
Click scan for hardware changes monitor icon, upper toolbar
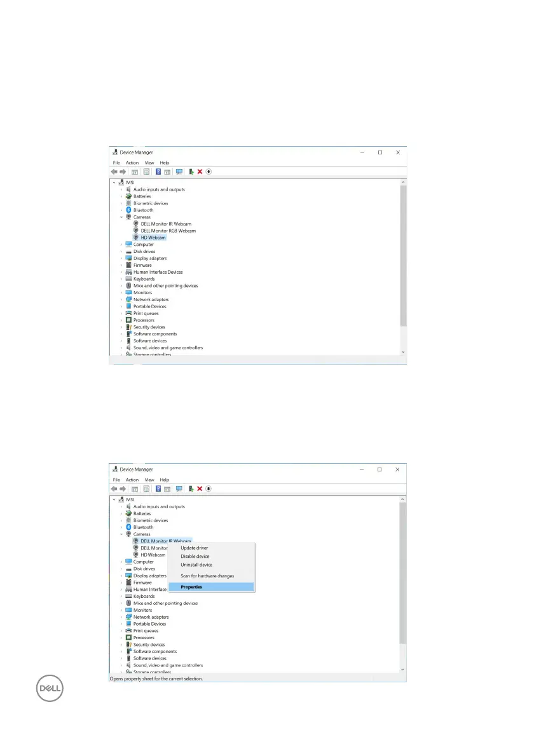[x=179, y=172]
